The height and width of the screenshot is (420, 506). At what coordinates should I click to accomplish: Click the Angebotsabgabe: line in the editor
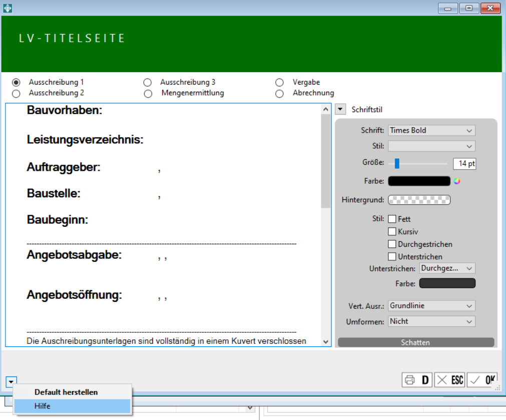click(x=74, y=255)
